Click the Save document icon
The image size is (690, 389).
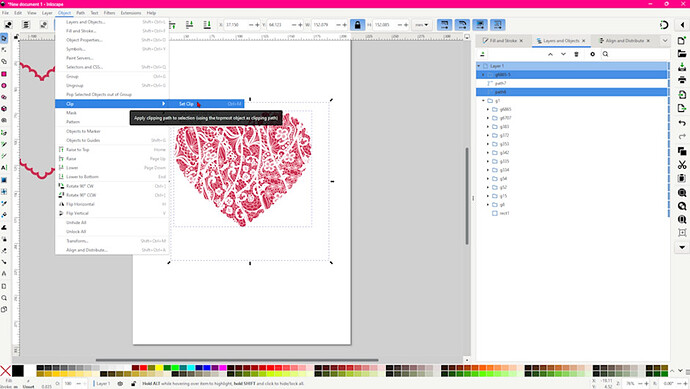pyautogui.click(x=682, y=67)
